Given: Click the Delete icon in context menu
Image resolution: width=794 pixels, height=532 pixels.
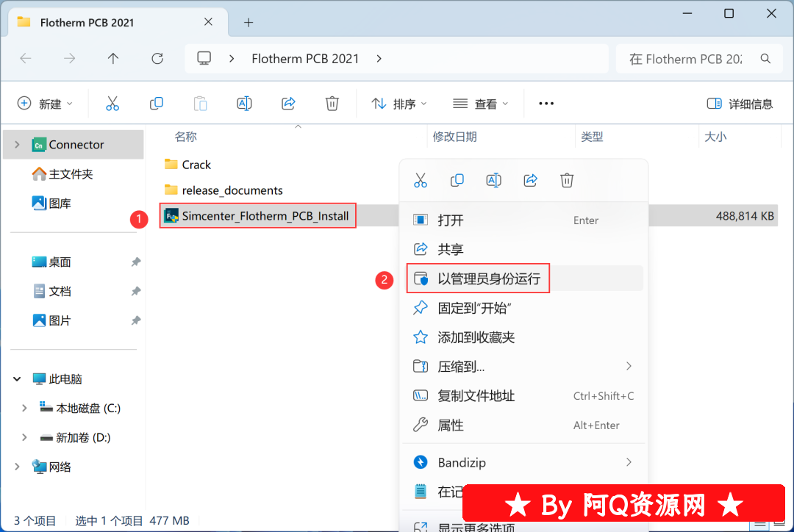Looking at the screenshot, I should (567, 180).
